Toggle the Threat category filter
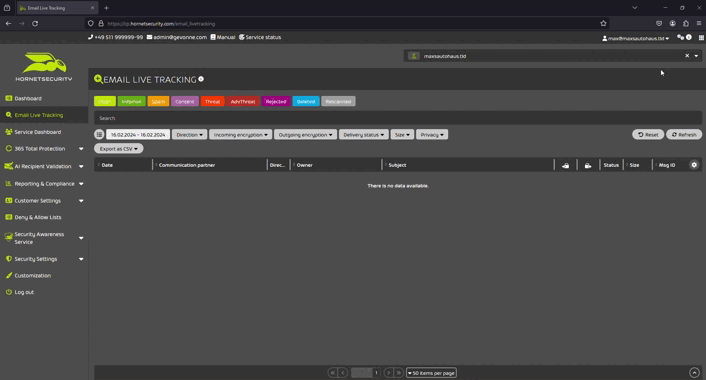 click(x=213, y=101)
